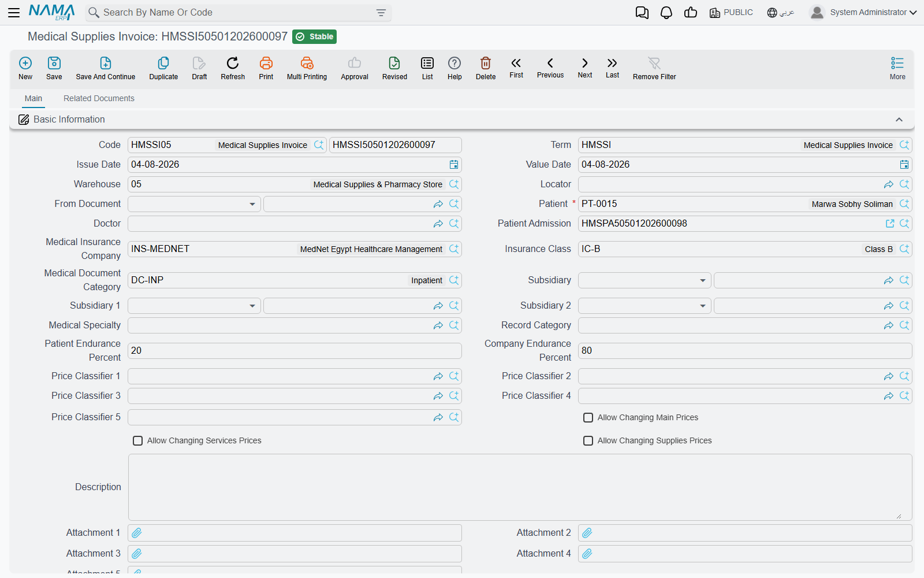
Task: Mark invoice as Revised
Action: 394,68
